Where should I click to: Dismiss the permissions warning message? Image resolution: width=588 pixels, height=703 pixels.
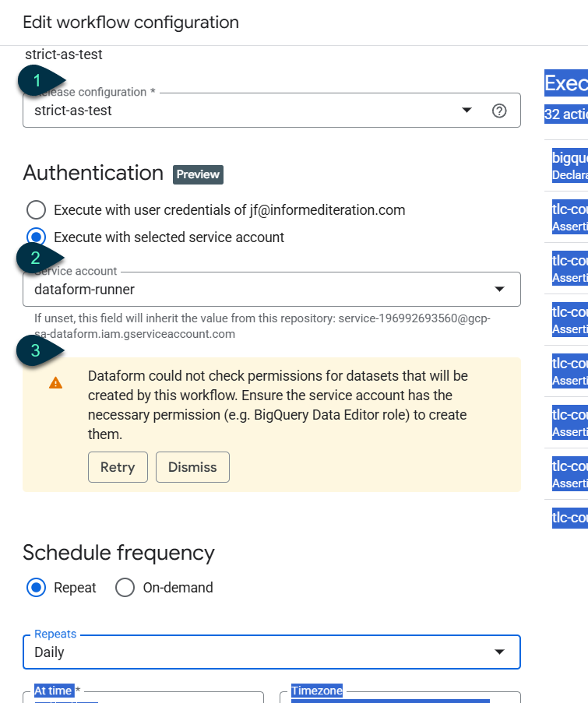tap(192, 467)
